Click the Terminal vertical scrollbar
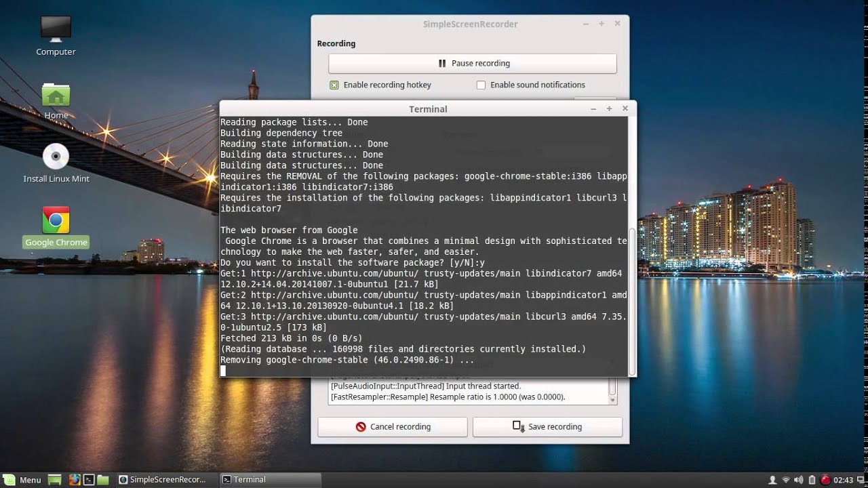 [633, 302]
